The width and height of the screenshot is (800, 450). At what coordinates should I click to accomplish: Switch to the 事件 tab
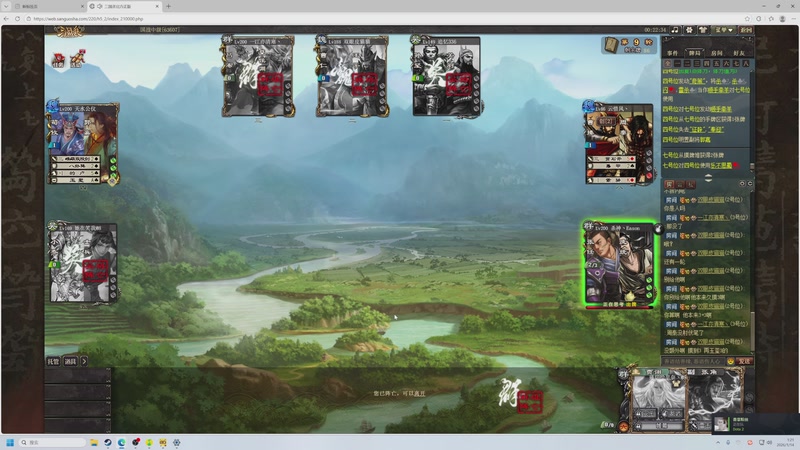[672, 53]
